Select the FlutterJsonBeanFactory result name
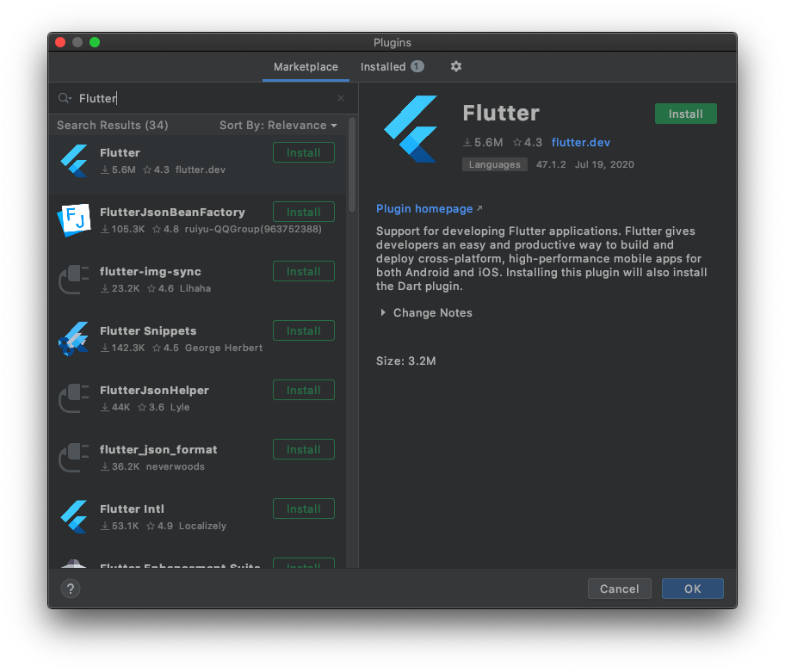This screenshot has width=785, height=672. (172, 213)
